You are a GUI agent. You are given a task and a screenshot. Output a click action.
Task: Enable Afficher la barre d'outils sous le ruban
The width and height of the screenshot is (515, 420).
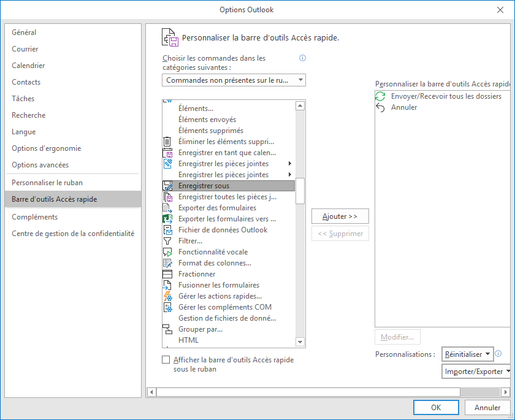coord(166,360)
